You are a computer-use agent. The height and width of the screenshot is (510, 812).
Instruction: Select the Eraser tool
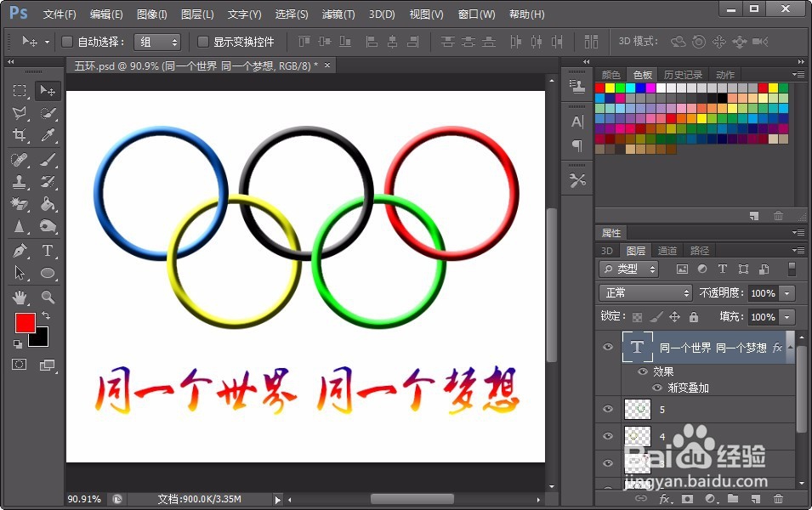point(20,204)
